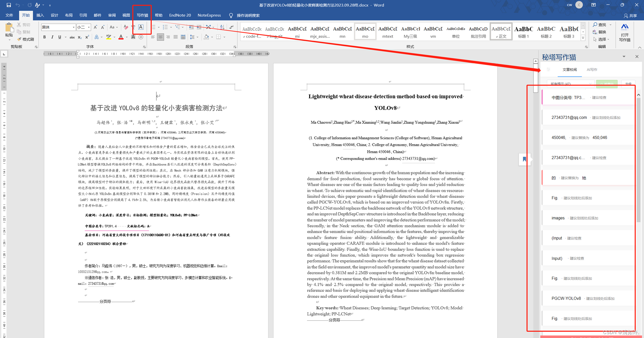Viewport: 644px width, 338px height.
Task: Toggle Show/Hide paragraph marks
Action: (x=231, y=27)
